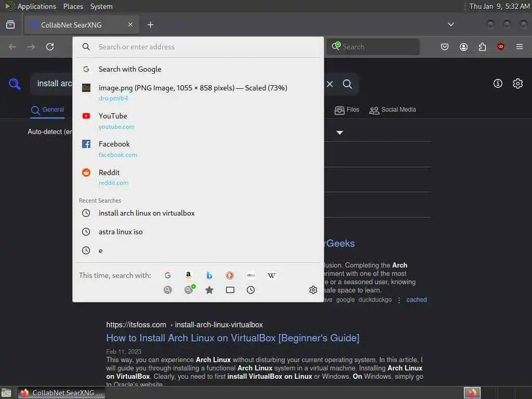This screenshot has height=399, width=532.
Task: Expand the time range dropdown arrow
Action: (x=340, y=132)
